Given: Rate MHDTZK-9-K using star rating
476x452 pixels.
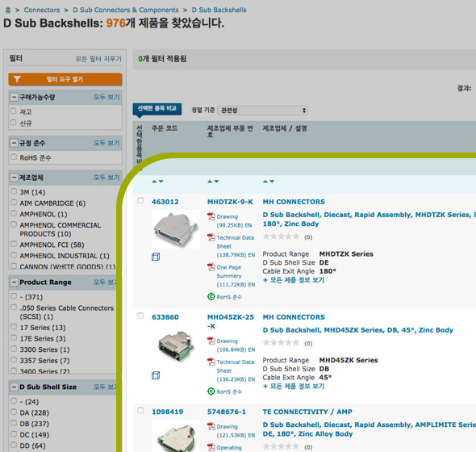Looking at the screenshot, I should 281,236.
